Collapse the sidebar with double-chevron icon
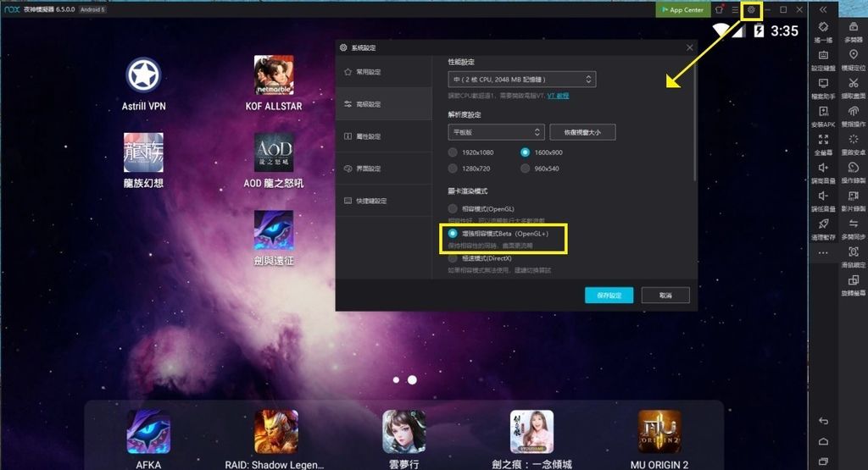Screen dimensions: 868x470 [823, 10]
